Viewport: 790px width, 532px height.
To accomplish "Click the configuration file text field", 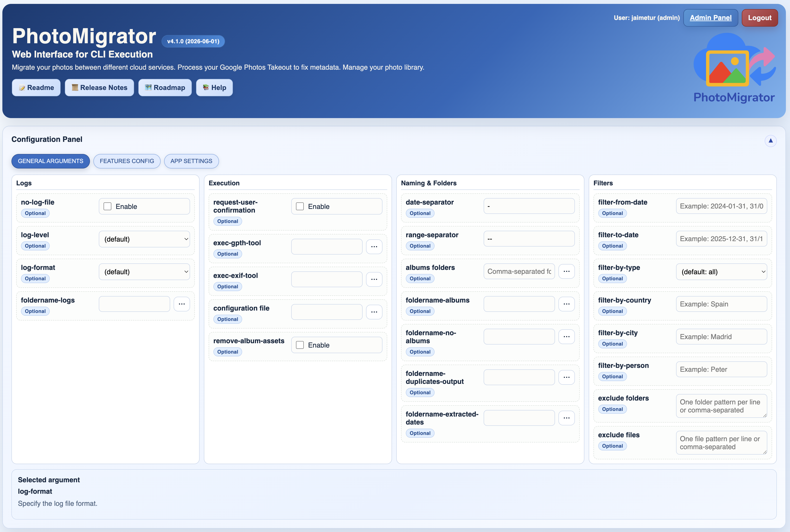I will (x=327, y=312).
